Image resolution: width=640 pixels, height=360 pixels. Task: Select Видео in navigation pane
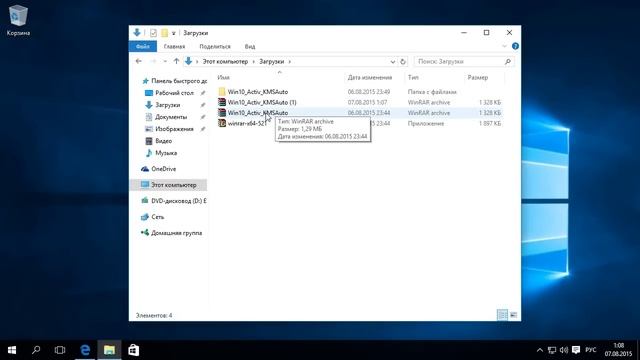(163, 141)
